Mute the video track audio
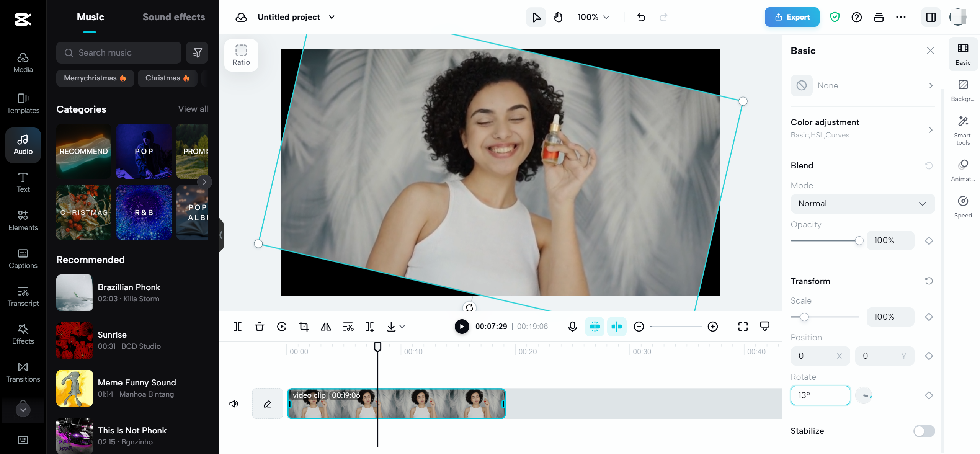This screenshot has height=454, width=980. tap(234, 403)
